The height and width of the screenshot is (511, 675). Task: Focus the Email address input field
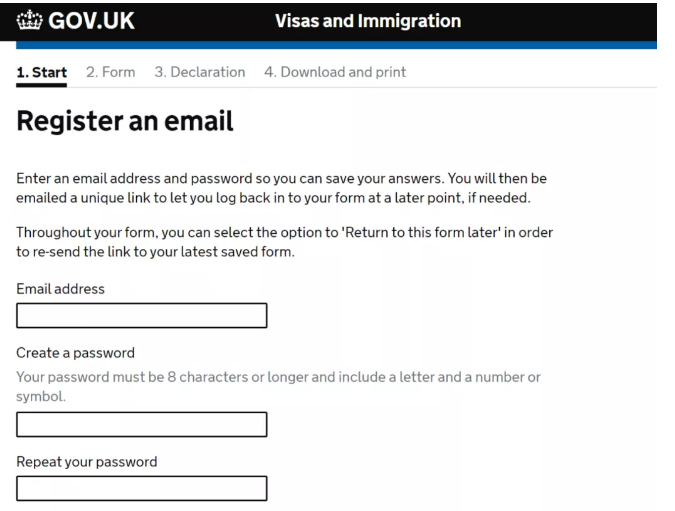[x=142, y=316]
